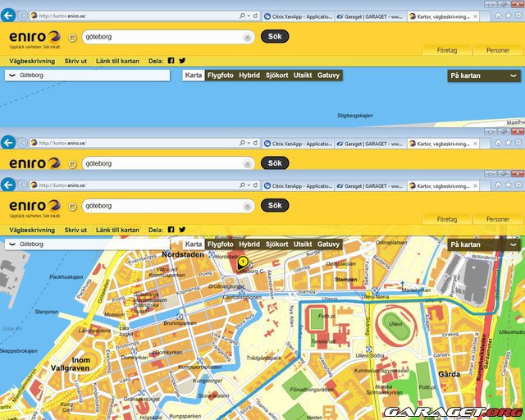The image size is (525, 420).
Task: Click the refresh icon in the topmost address bar
Action: click(x=255, y=16)
